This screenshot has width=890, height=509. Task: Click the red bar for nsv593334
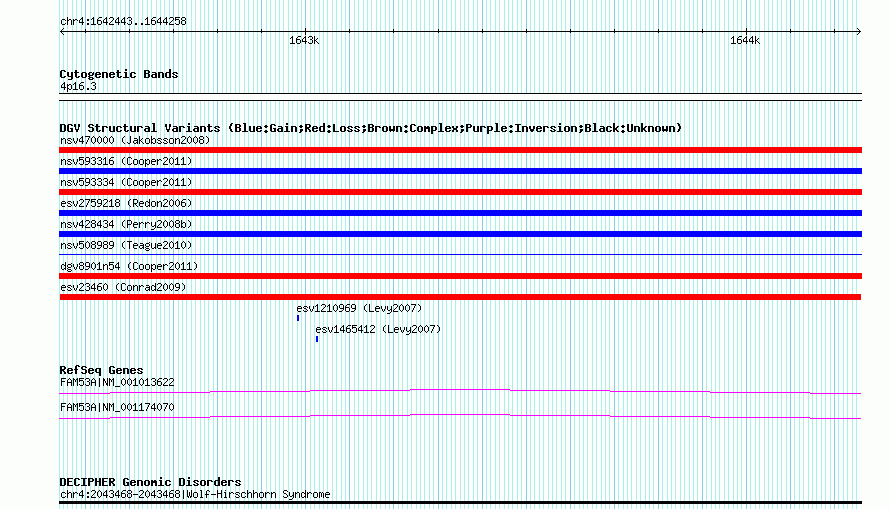point(460,192)
